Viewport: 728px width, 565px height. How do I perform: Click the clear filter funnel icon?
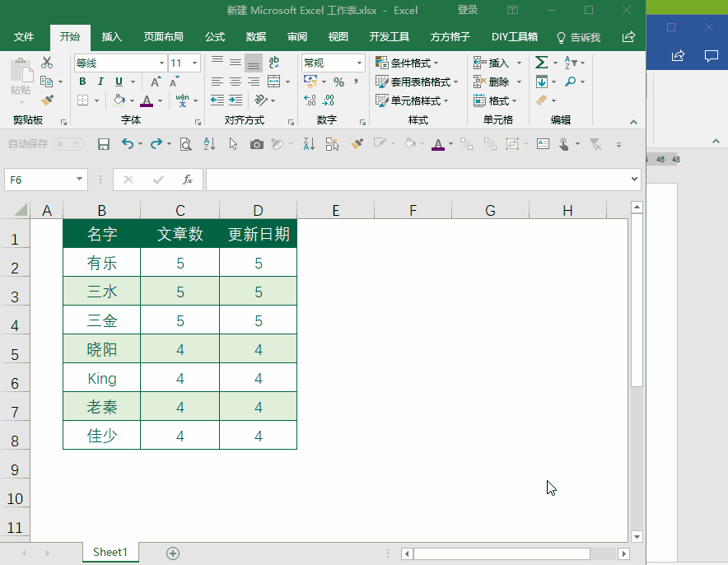pyautogui.click(x=595, y=144)
